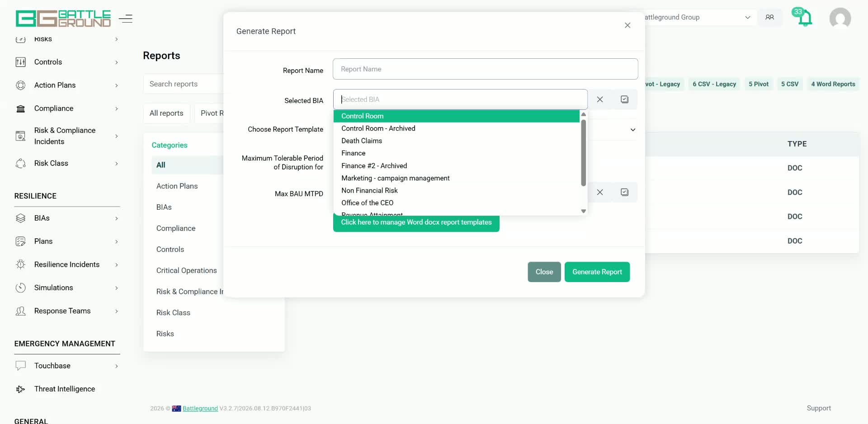Click the Controls sidebar icon
The height and width of the screenshot is (424, 868).
tap(20, 62)
